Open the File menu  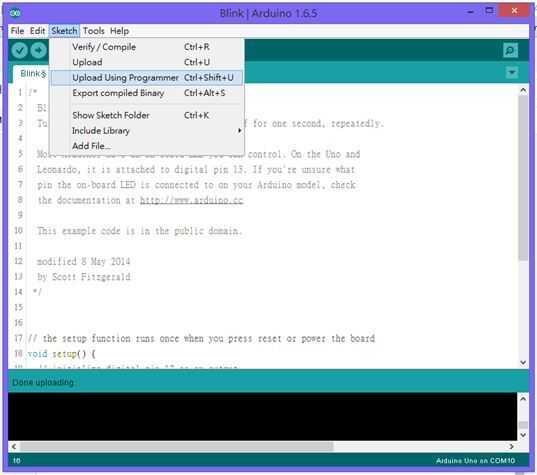click(17, 31)
